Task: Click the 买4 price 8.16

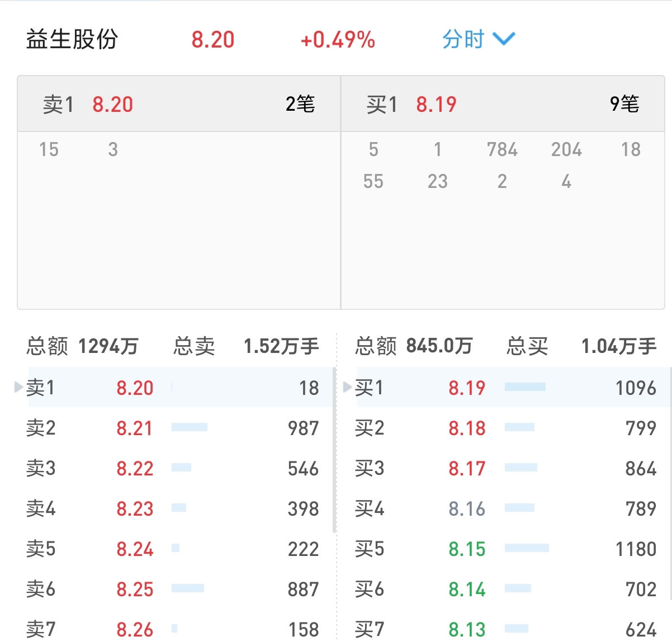Action: [467, 508]
